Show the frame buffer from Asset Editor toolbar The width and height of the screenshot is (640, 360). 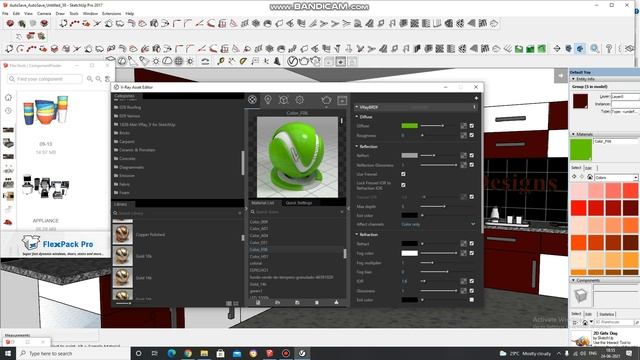(342, 100)
